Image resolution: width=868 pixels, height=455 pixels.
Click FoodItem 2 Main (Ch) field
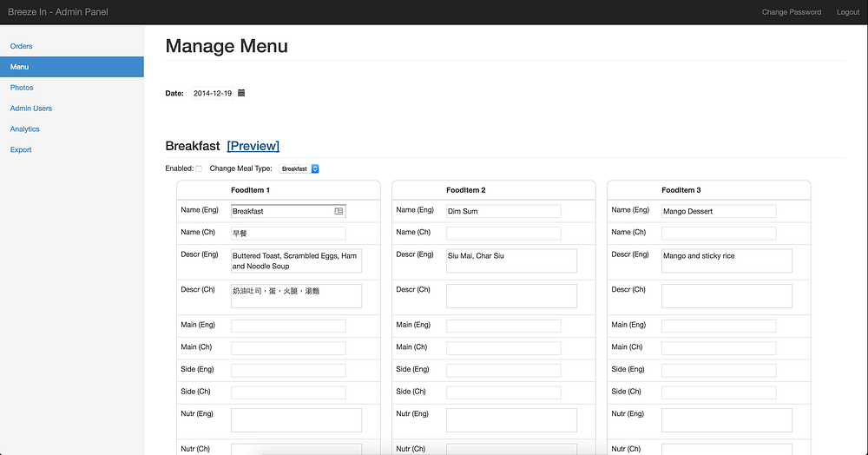pyautogui.click(x=503, y=348)
